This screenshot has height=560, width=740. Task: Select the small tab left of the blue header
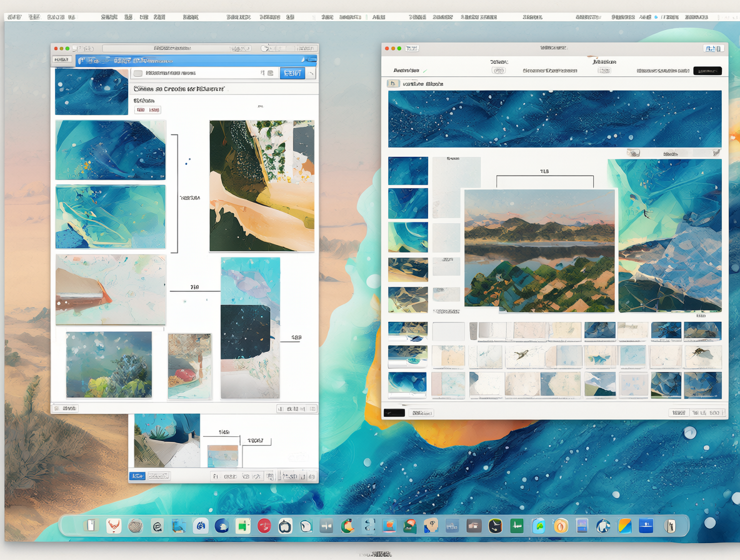(x=61, y=59)
